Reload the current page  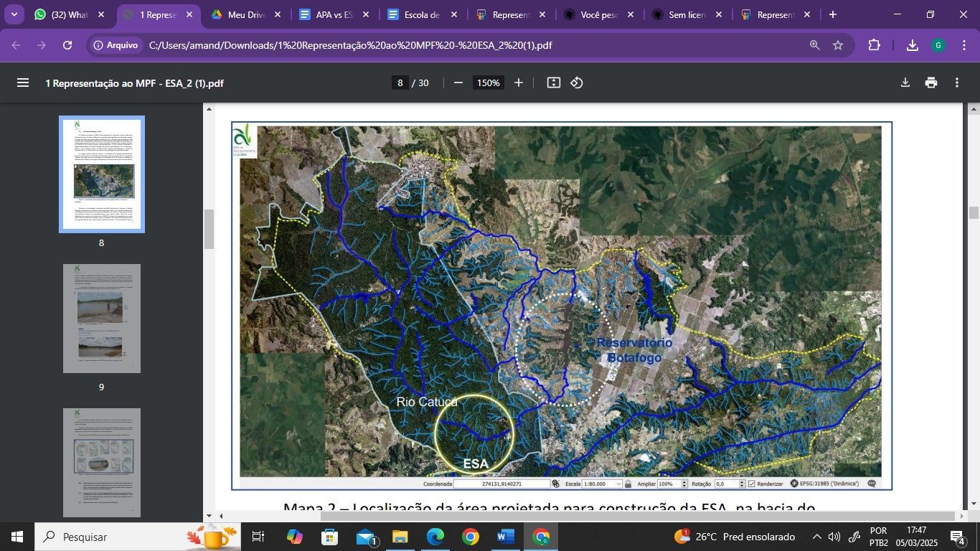pos(67,45)
